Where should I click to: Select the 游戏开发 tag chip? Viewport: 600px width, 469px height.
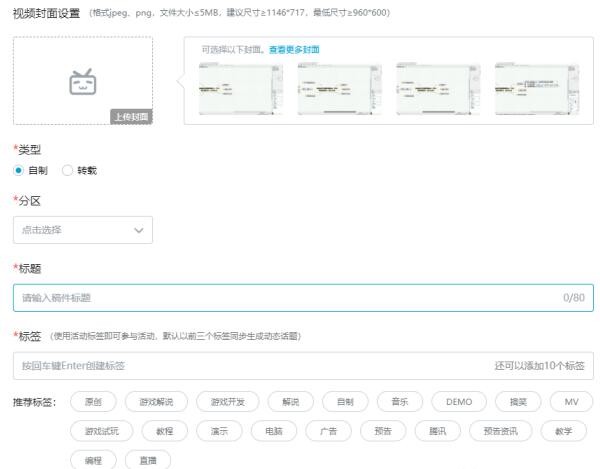coord(227,402)
